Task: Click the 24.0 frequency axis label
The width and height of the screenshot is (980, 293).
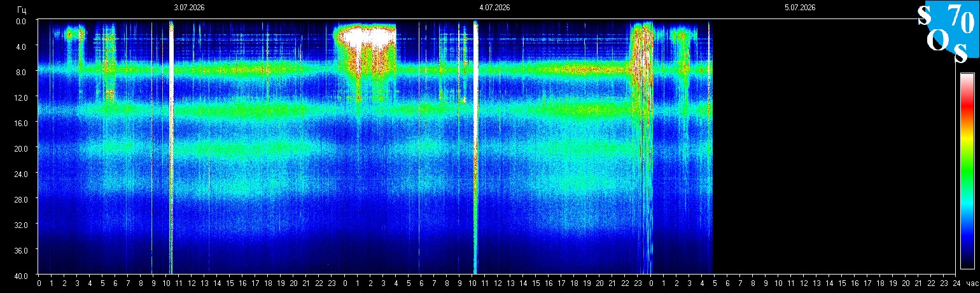Action: pos(20,174)
